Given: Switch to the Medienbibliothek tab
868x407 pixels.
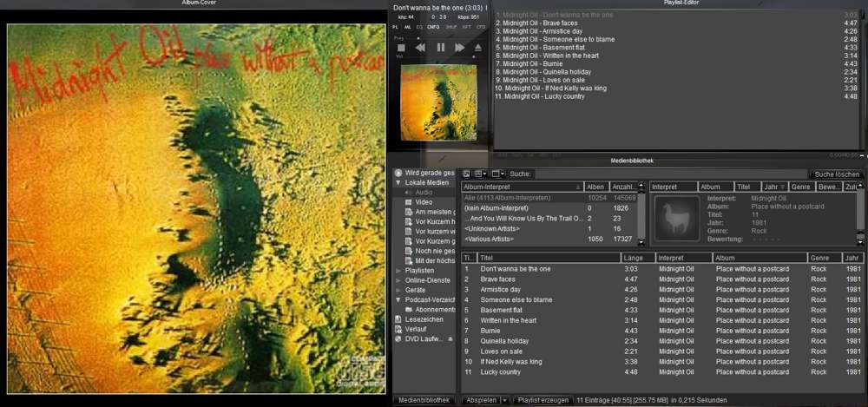Looking at the screenshot, I should point(424,400).
